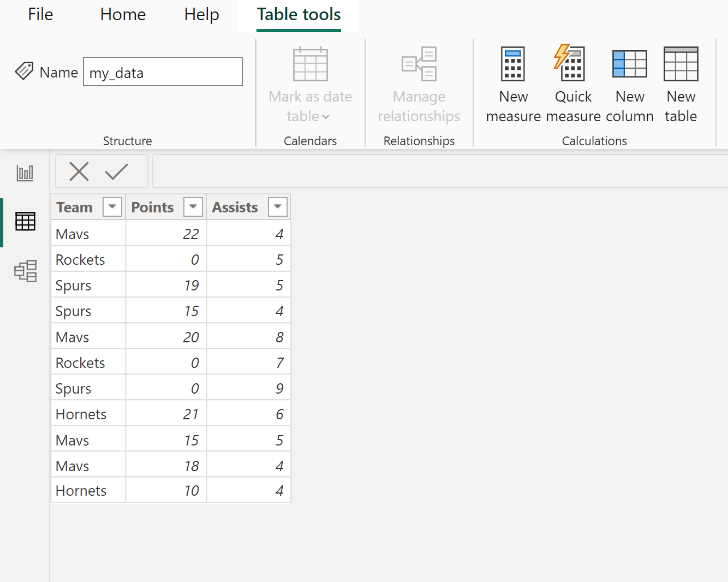Switch to the Home tab
The width and height of the screenshot is (728, 582).
click(123, 15)
